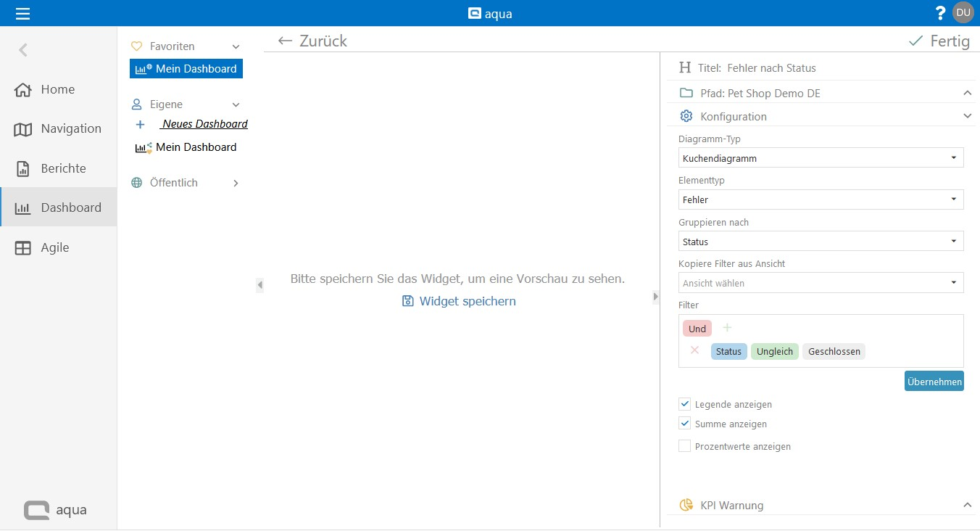Screen dimensions: 980x531
Task: Uncheck Legende anzeigen checkbox
Action: coord(684,404)
